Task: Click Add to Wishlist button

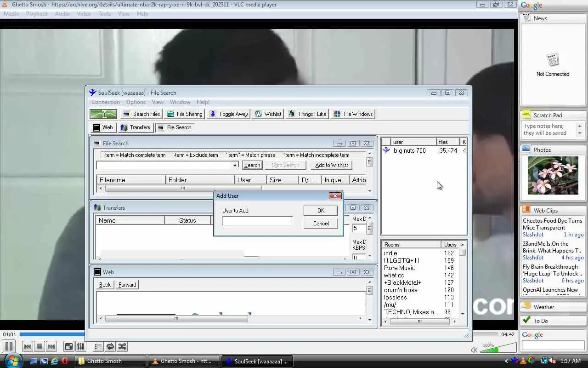Action: [x=332, y=165]
